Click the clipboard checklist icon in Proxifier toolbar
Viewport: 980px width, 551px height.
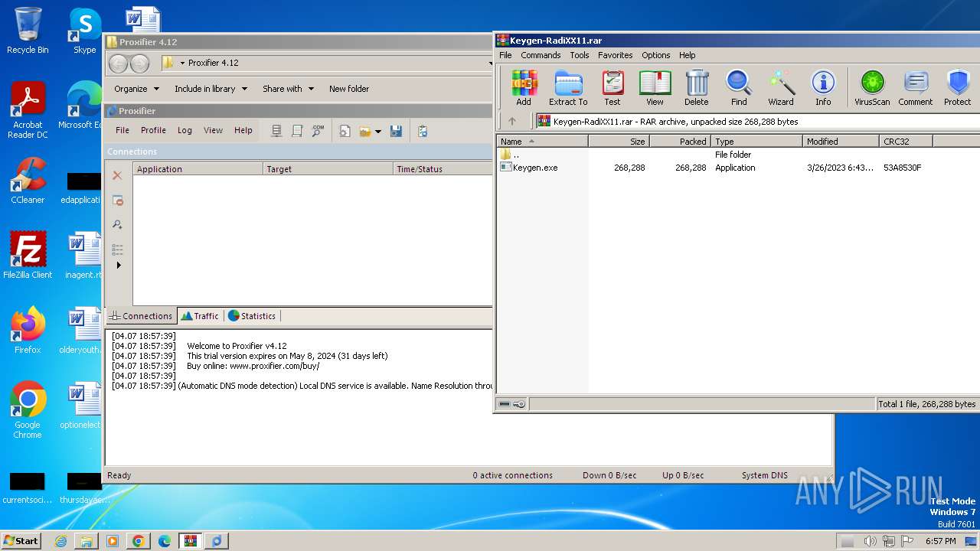pos(423,131)
